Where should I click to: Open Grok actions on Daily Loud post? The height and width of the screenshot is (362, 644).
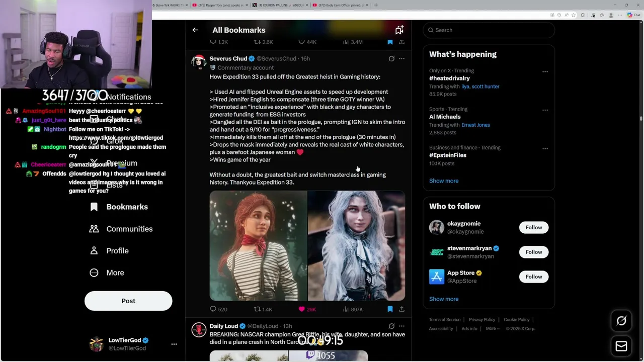pos(391,326)
